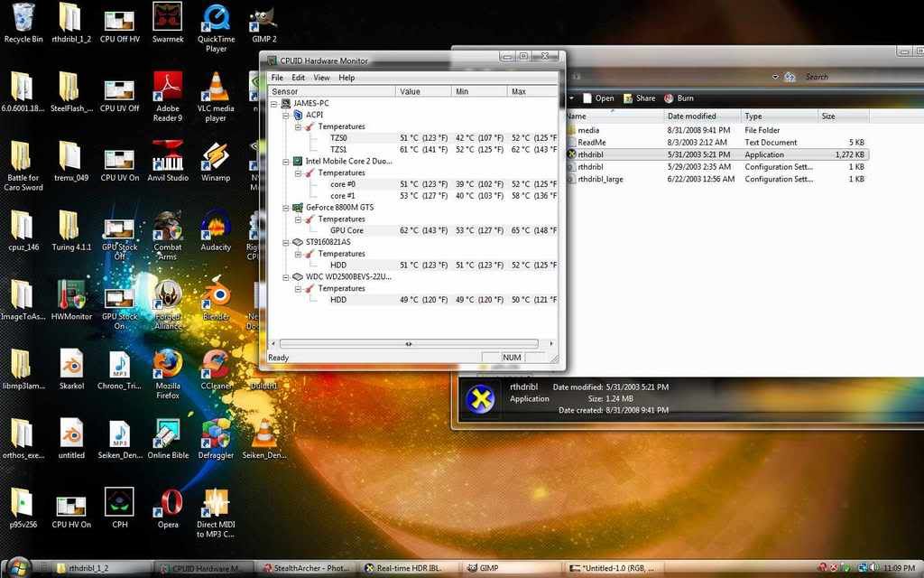Open the Winamp desktop shortcut
This screenshot has height=578, width=924.
click(x=216, y=161)
